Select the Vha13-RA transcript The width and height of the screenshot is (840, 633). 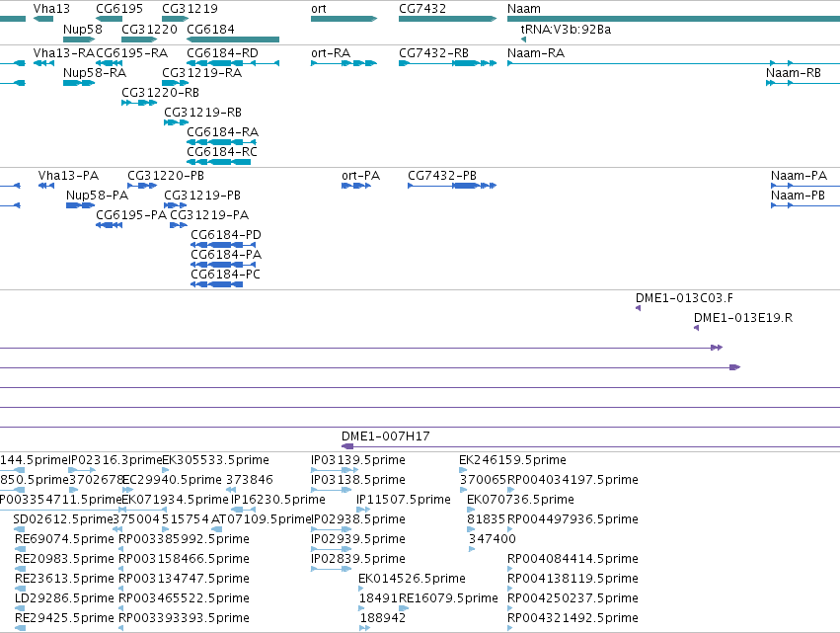pyautogui.click(x=43, y=63)
